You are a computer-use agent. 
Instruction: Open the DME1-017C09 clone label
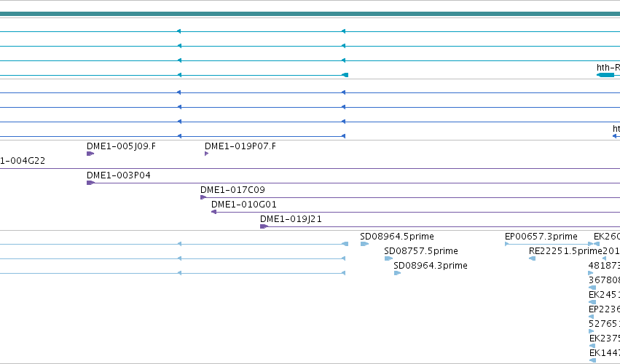(232, 190)
